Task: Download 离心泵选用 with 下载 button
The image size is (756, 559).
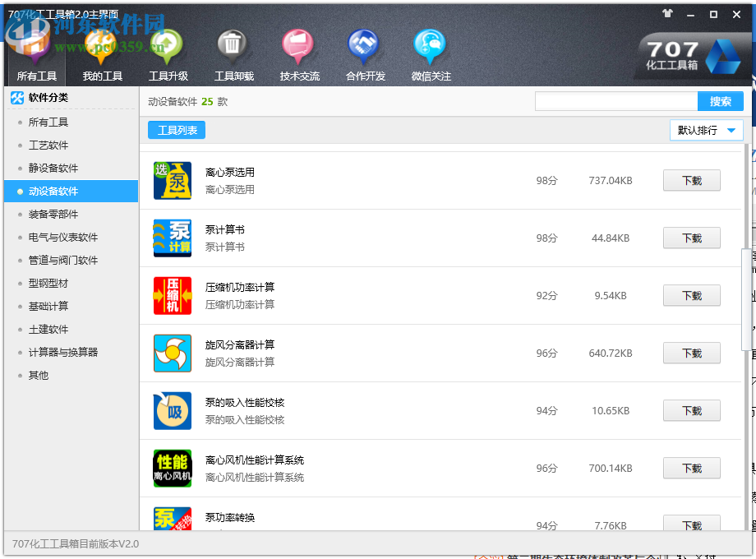Action: pos(691,180)
